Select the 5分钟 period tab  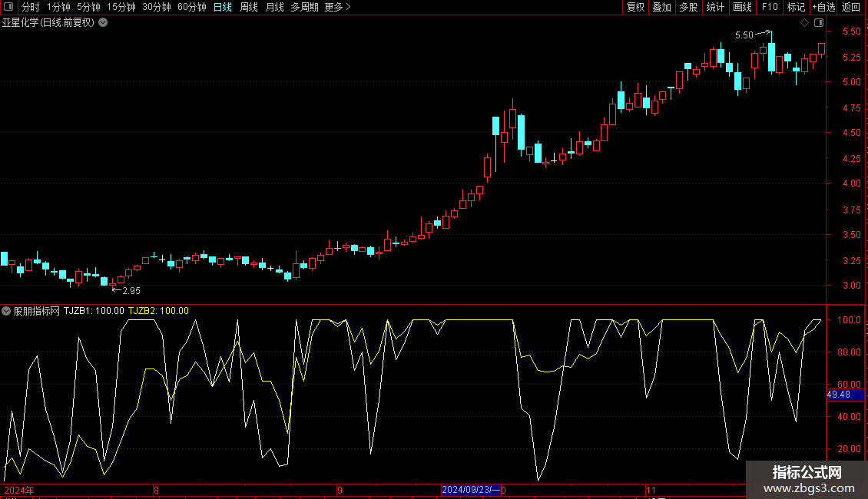click(88, 7)
